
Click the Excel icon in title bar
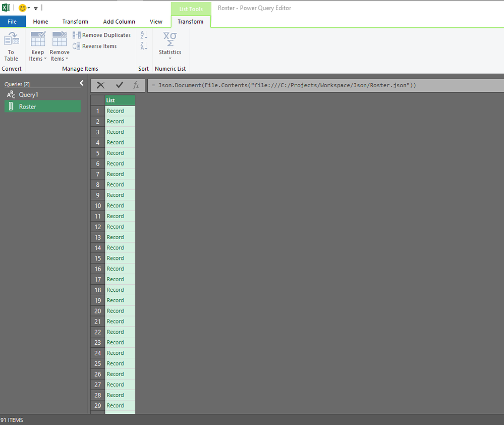pos(6,7)
